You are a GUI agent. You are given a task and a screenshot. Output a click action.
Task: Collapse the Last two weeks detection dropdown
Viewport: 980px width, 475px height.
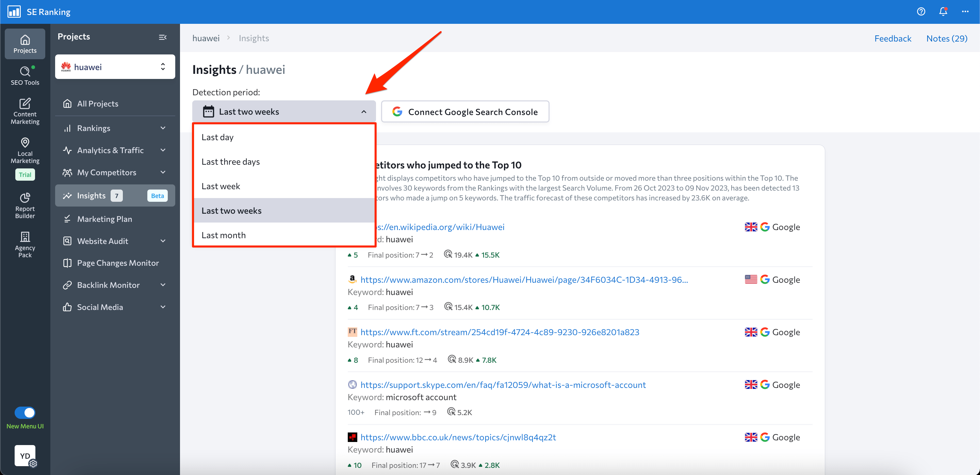284,111
